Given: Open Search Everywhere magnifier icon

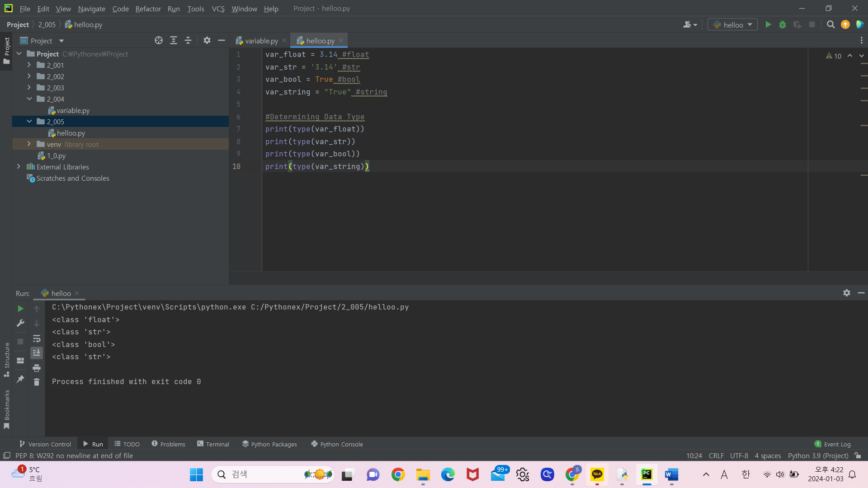Looking at the screenshot, I should tap(830, 25).
